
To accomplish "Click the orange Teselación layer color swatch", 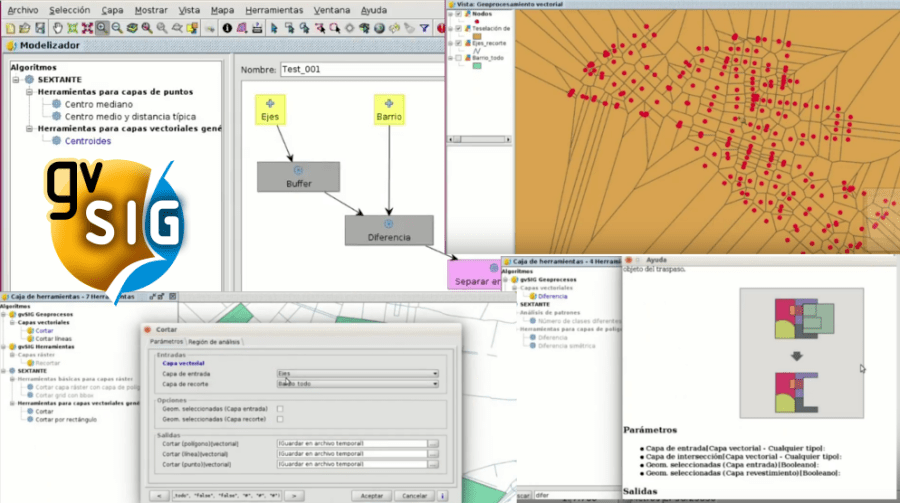I will (x=477, y=37).
